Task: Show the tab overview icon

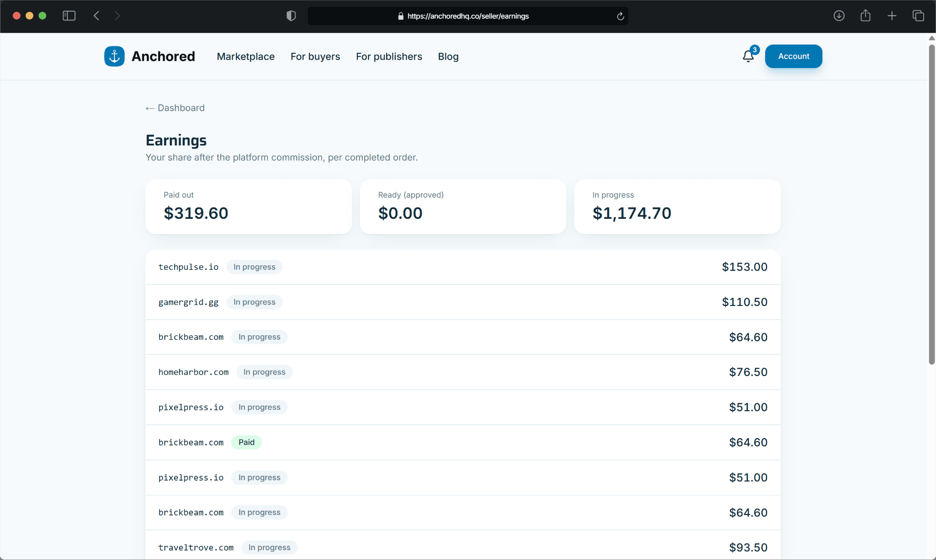Action: pyautogui.click(x=918, y=16)
